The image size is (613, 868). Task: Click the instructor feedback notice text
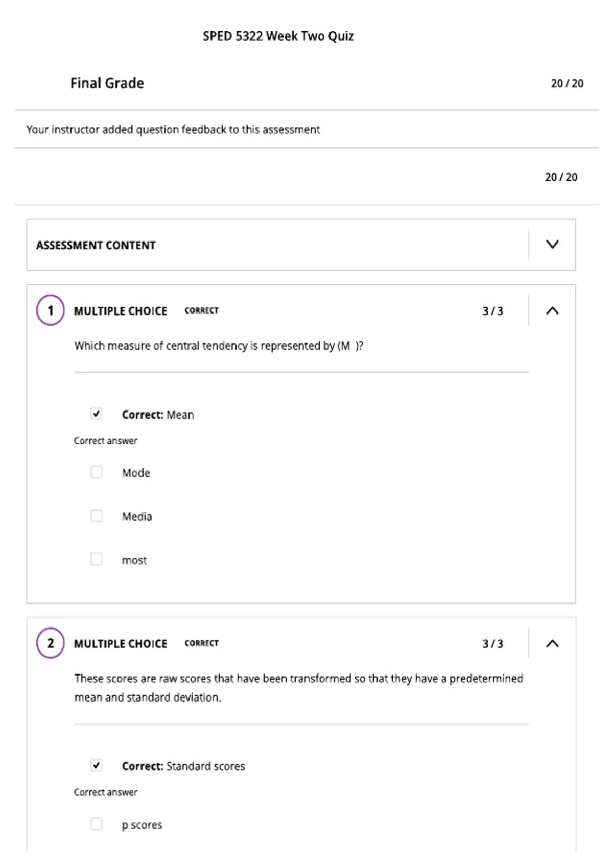(173, 130)
